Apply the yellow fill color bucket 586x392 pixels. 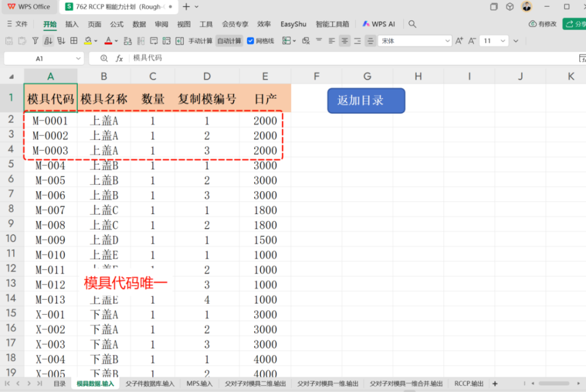click(x=88, y=41)
